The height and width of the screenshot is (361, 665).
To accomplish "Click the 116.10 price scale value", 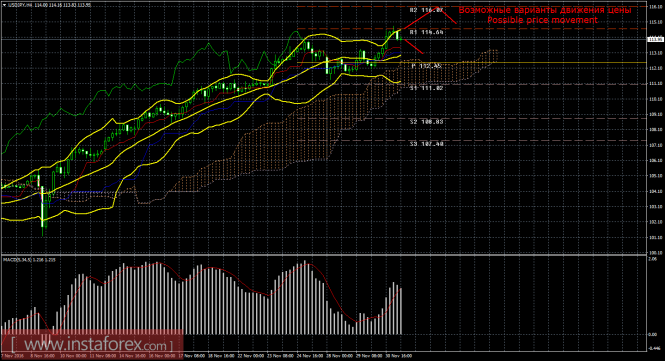I will pyautogui.click(x=656, y=6).
